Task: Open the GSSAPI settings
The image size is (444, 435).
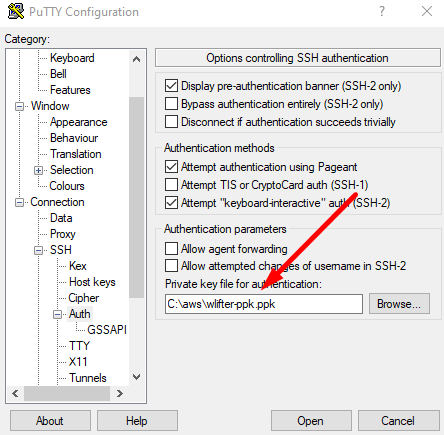Action: tap(107, 330)
